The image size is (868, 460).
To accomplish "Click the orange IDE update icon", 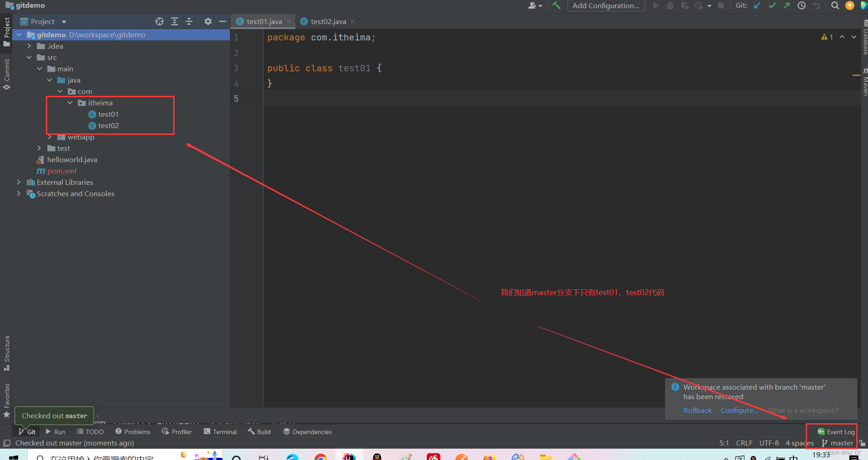I will 849,5.
